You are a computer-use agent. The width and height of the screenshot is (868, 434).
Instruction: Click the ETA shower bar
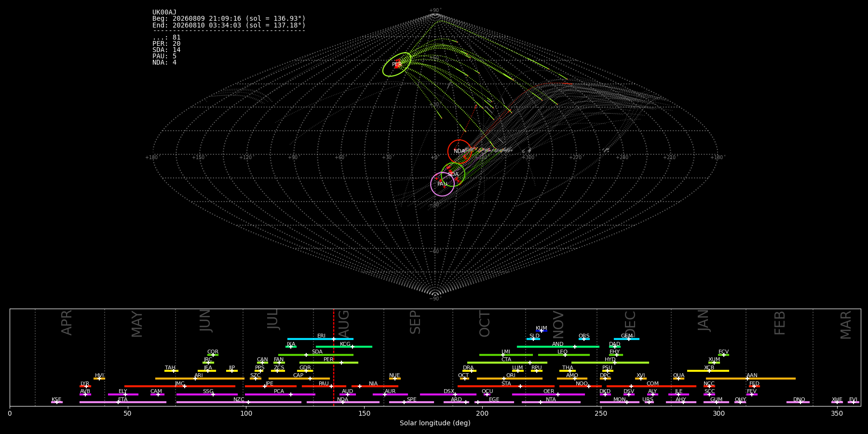click(123, 402)
